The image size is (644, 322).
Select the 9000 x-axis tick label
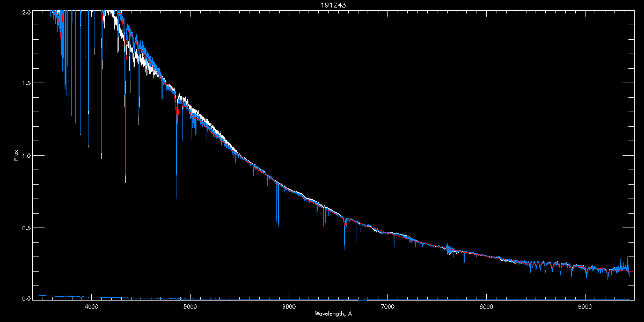coord(585,307)
